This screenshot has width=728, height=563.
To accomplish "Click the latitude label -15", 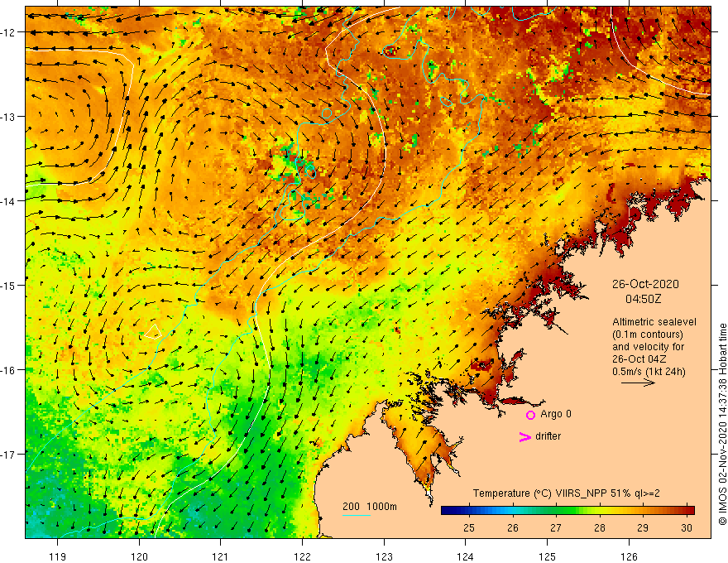I will point(8,285).
